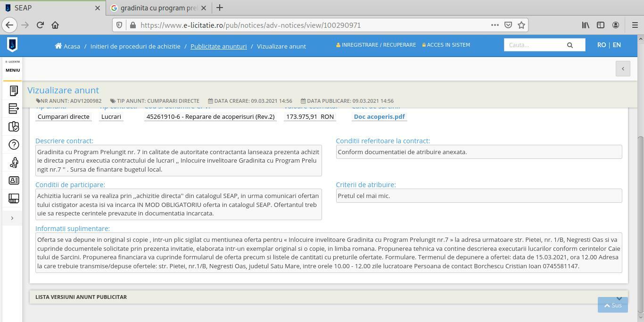Click the ID card sidebar icon
The height and width of the screenshot is (322, 644).
pyautogui.click(x=14, y=181)
